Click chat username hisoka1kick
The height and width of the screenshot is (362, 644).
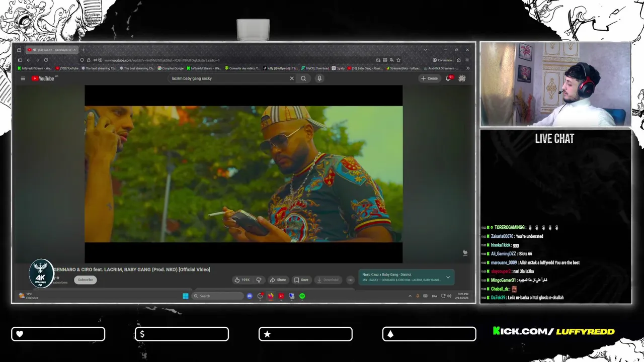501,245
